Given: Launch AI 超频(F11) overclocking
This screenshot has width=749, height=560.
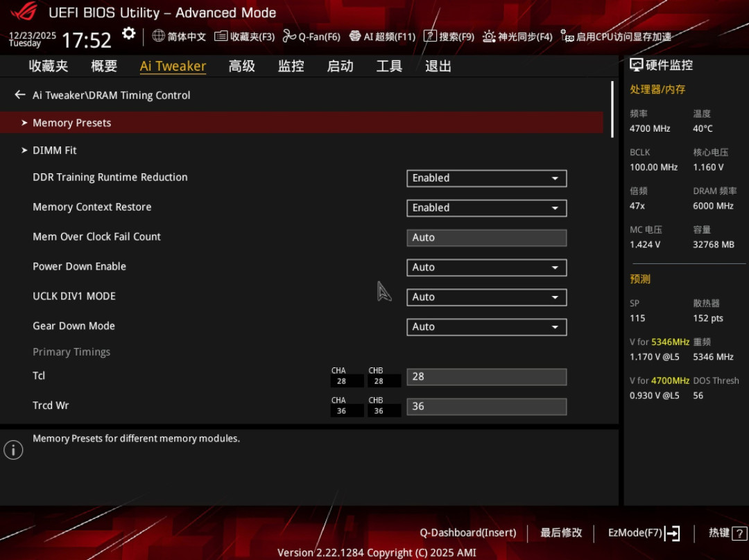Looking at the screenshot, I should 382,37.
